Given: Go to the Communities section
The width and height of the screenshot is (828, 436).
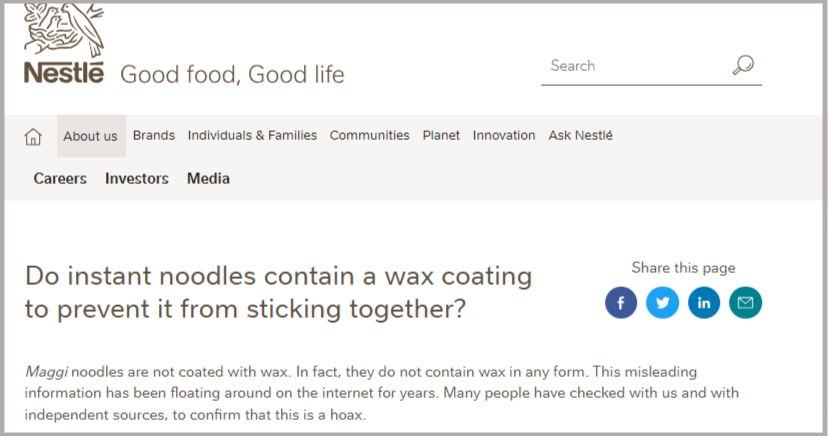Looking at the screenshot, I should point(370,135).
